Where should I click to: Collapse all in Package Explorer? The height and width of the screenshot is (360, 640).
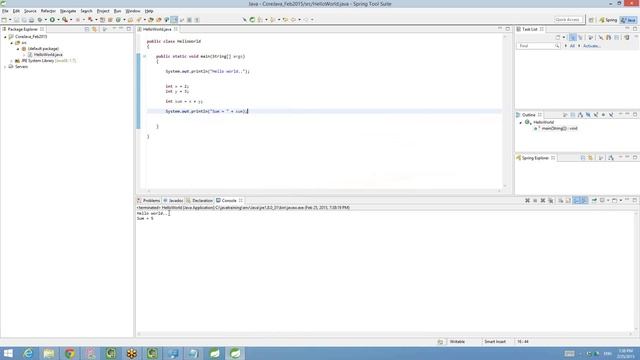click(87, 29)
